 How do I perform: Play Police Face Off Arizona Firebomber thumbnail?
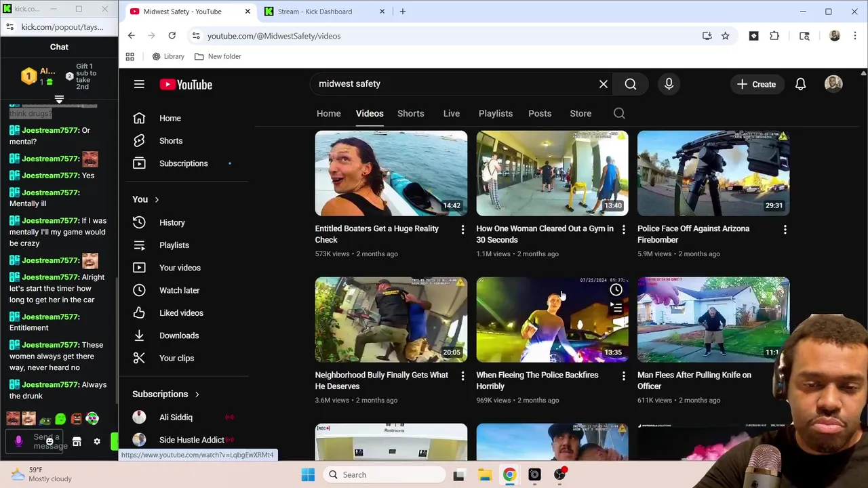click(713, 173)
